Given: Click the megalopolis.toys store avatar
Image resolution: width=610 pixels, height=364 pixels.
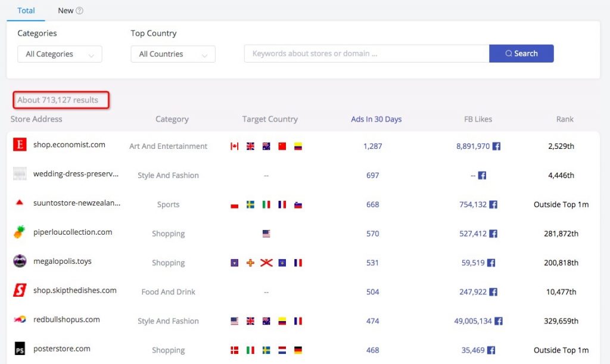Looking at the screenshot, I should click(x=20, y=261).
